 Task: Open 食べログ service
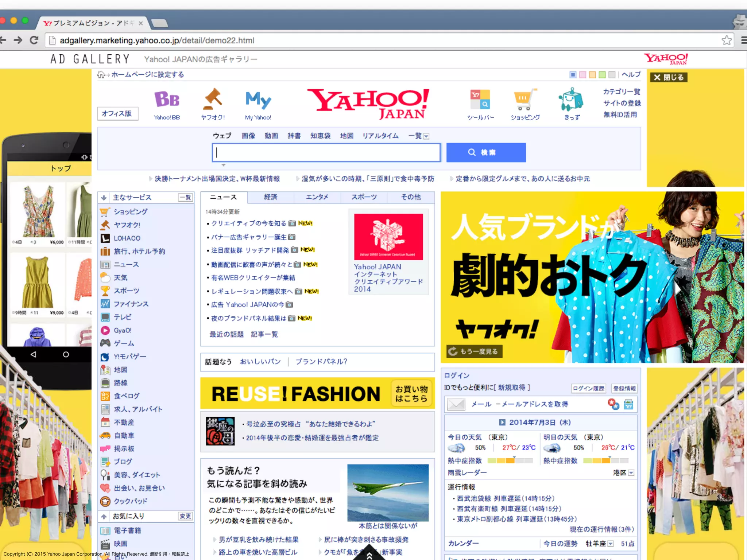pyautogui.click(x=127, y=396)
